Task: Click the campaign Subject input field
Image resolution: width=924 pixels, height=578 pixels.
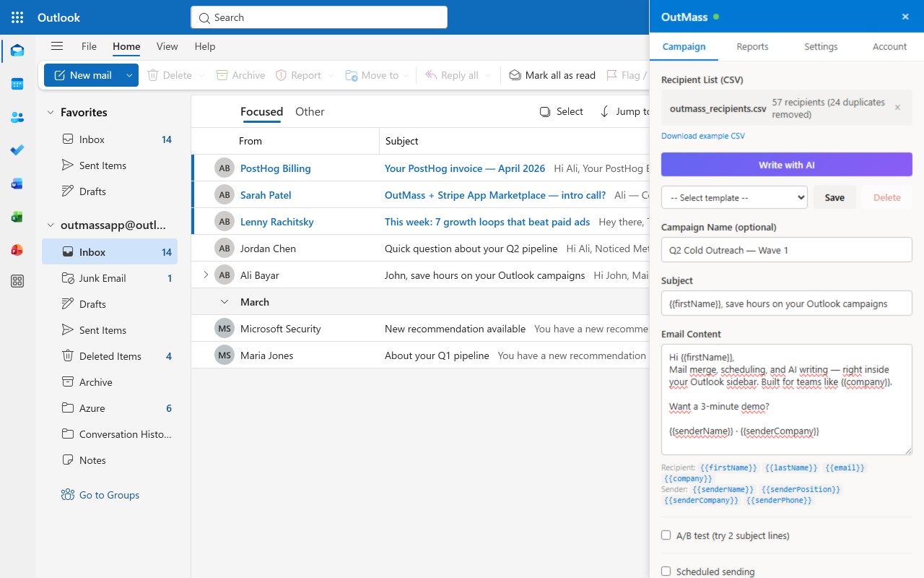Action: point(787,303)
